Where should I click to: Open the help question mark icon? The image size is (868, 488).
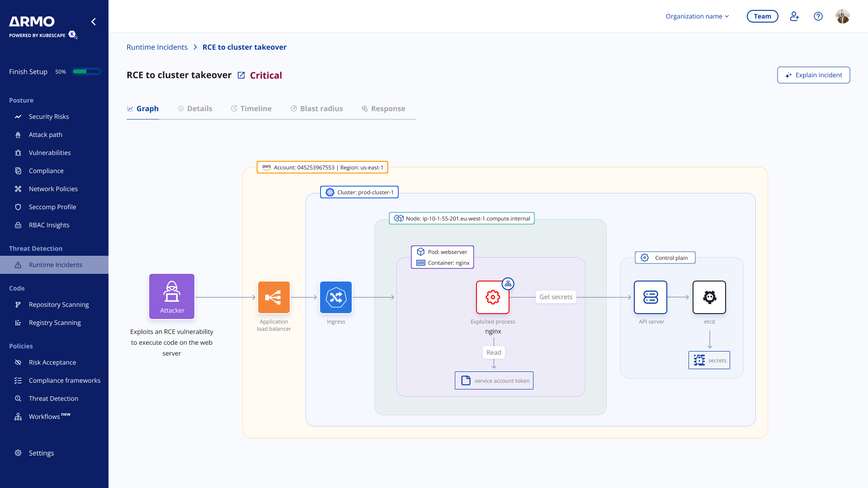pos(818,16)
